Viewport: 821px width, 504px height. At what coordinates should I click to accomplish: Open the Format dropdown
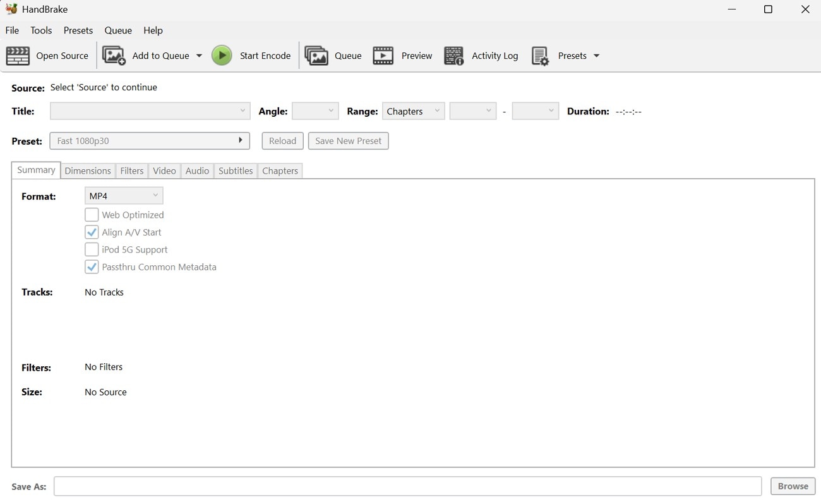(123, 195)
